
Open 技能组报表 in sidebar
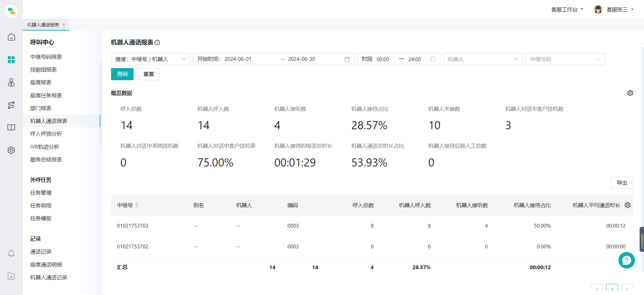pyautogui.click(x=44, y=70)
